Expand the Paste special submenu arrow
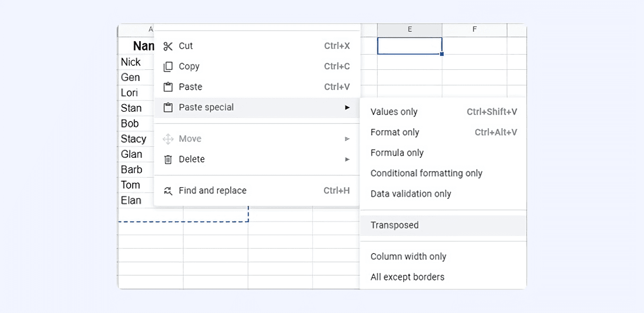This screenshot has height=313, width=644. (347, 108)
